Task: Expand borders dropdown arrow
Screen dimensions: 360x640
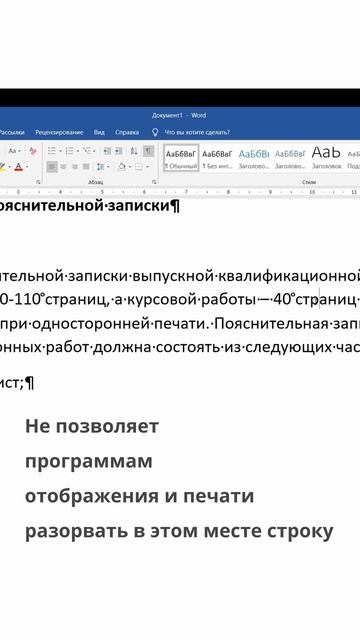Action: (x=147, y=167)
